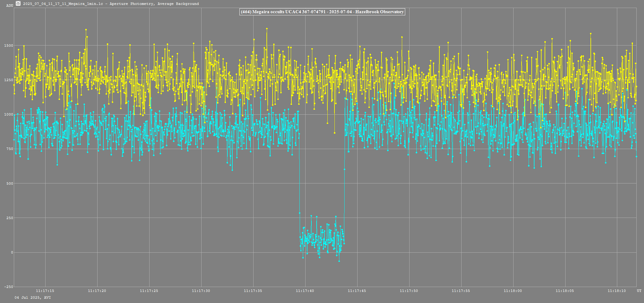Image resolution: width=644 pixels, height=303 pixels.
Task: Click the 11:18:10 time tick label
Action: pyautogui.click(x=617, y=291)
